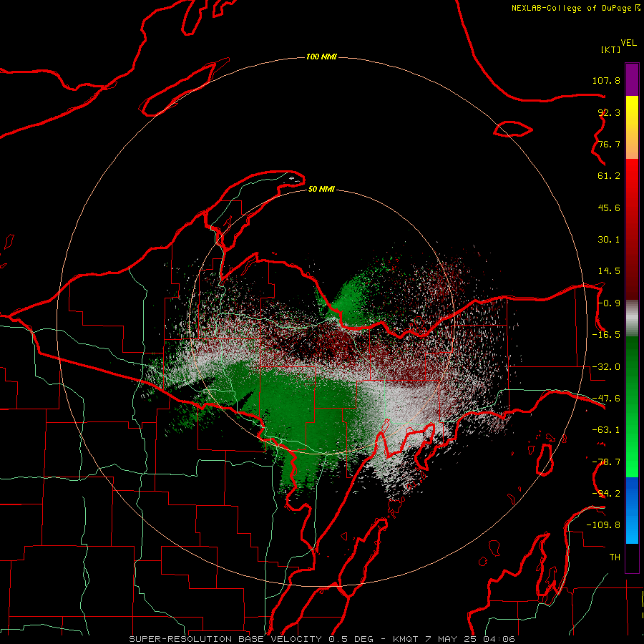Select the -32.0 legend value

click(606, 367)
